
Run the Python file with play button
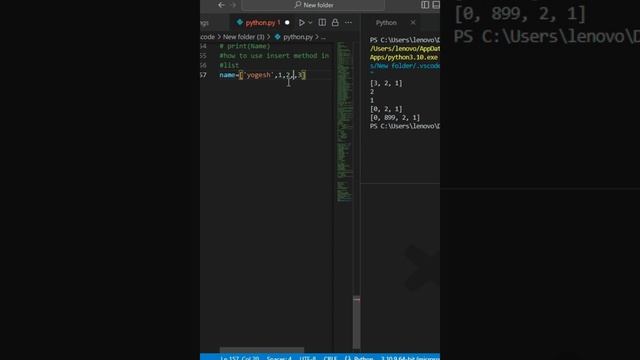(x=302, y=22)
